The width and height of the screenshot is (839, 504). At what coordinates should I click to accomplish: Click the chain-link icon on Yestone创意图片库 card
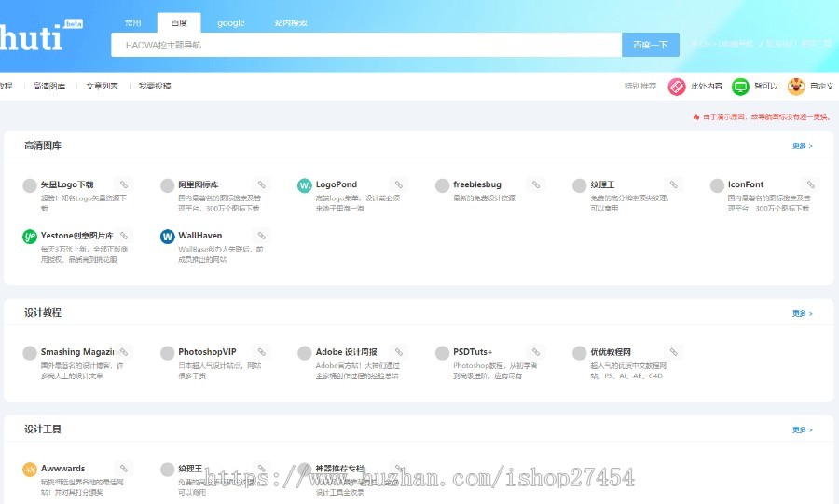(124, 236)
